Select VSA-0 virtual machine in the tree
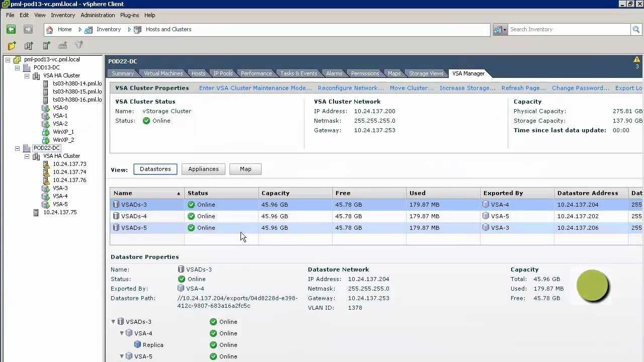 60,108
